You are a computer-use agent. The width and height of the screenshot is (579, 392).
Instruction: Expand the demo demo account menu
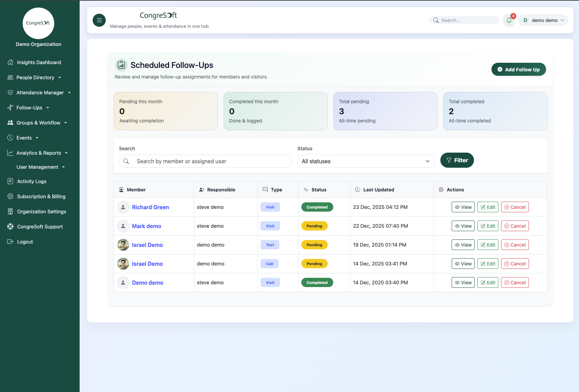tap(543, 20)
